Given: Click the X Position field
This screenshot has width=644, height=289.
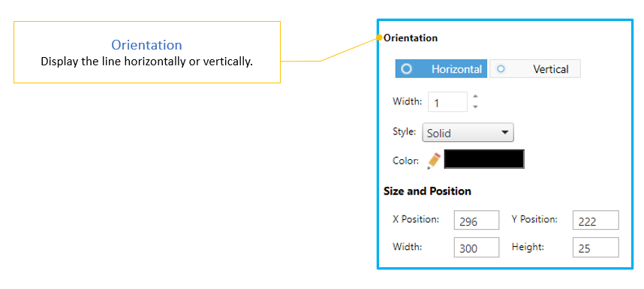Looking at the screenshot, I should 477,221.
